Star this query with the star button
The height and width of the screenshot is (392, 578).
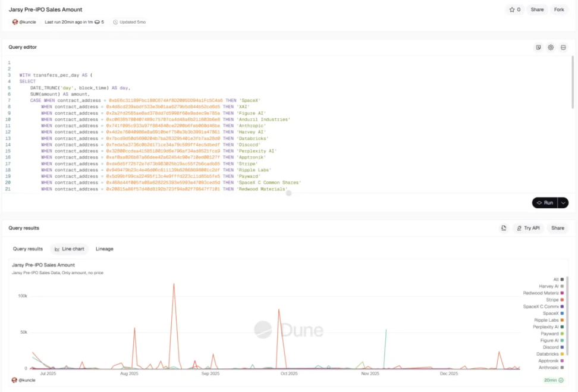514,10
